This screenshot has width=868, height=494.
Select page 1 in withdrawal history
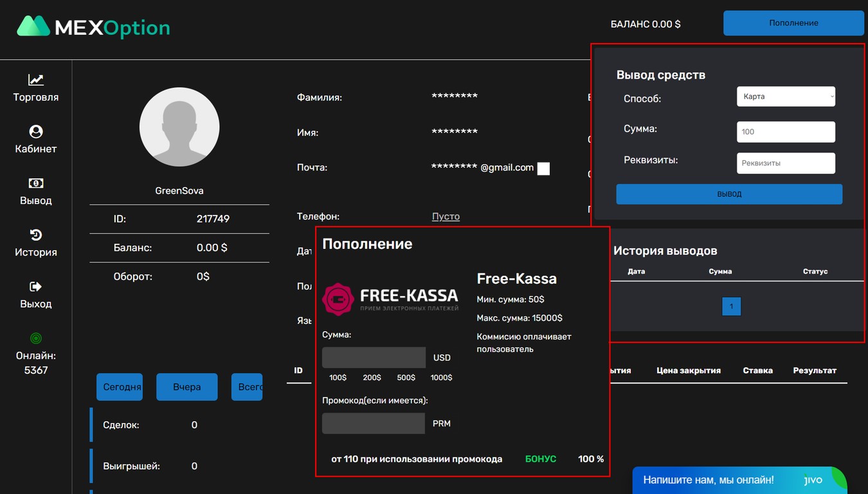pyautogui.click(x=732, y=306)
